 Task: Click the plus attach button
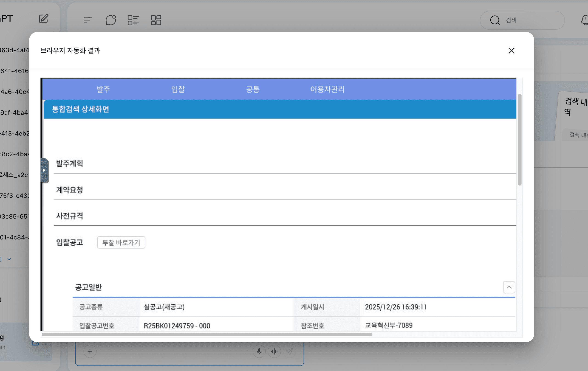pyautogui.click(x=90, y=351)
